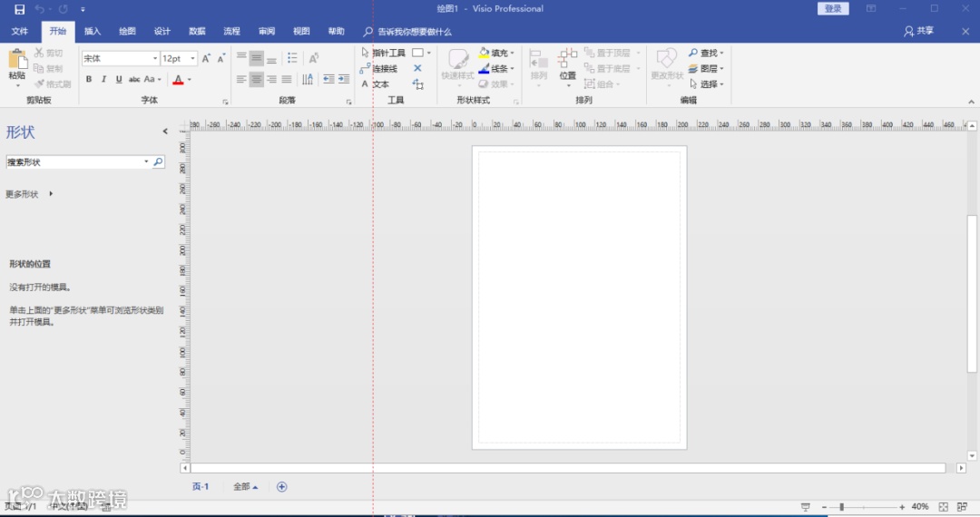980x517 pixels.
Task: Apply the red font color A
Action: pyautogui.click(x=178, y=79)
